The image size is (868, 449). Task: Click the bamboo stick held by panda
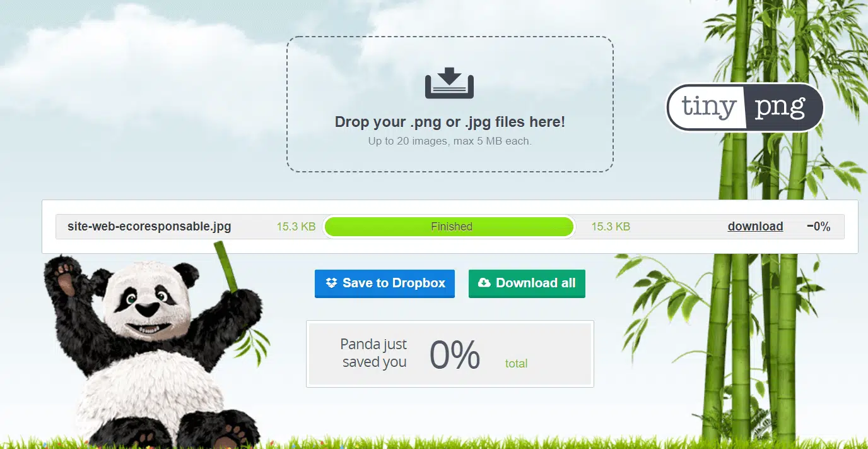pos(227,268)
